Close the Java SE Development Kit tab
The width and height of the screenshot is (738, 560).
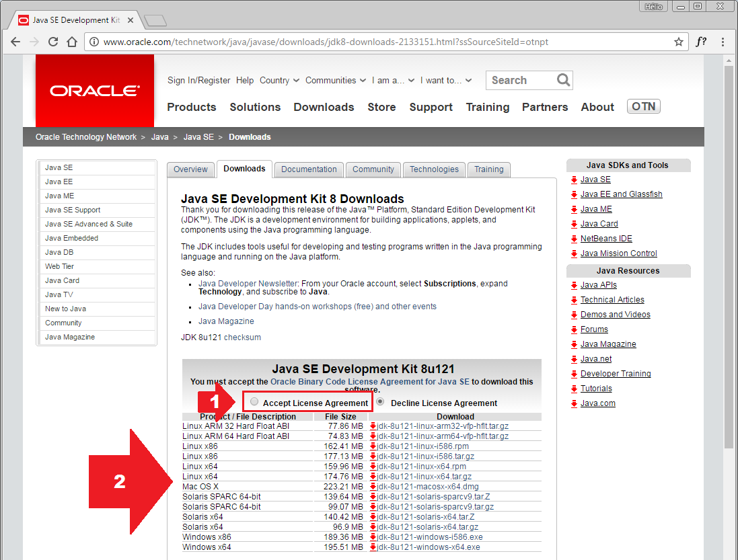131,20
